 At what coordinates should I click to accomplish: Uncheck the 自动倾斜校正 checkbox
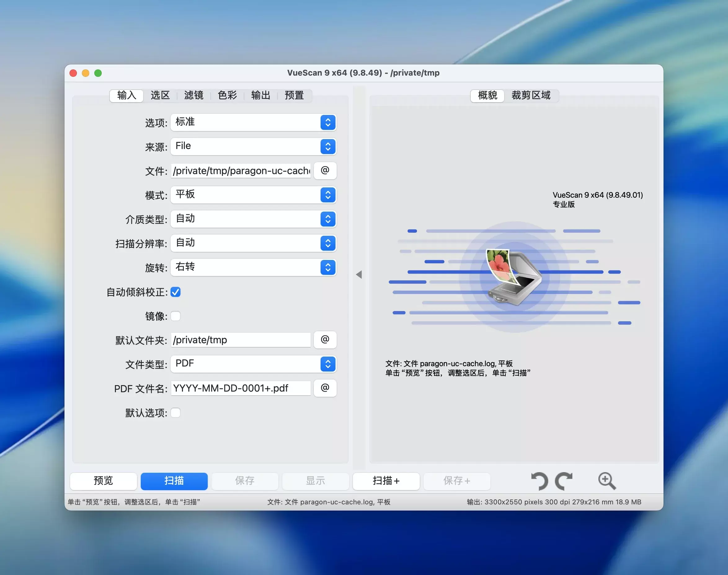click(175, 292)
